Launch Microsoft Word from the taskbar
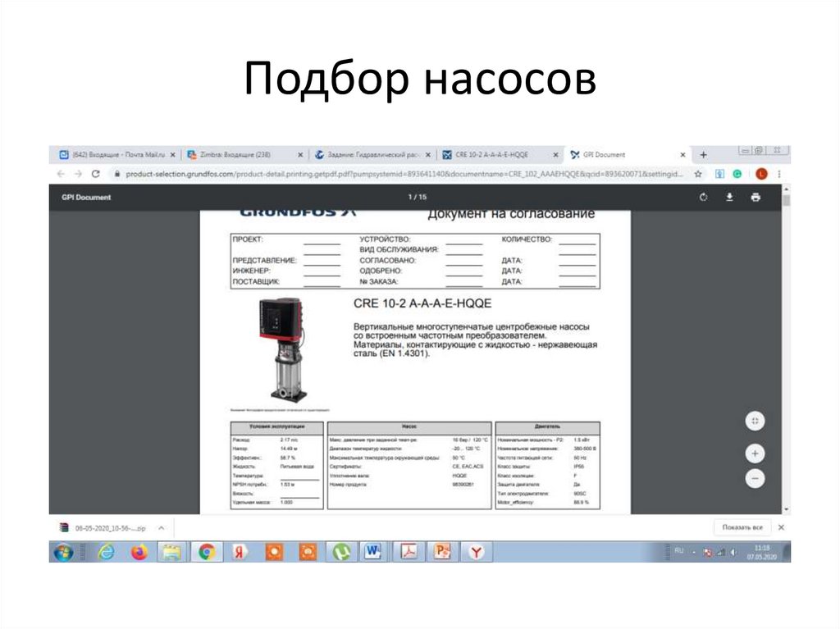The image size is (840, 629). (372, 553)
